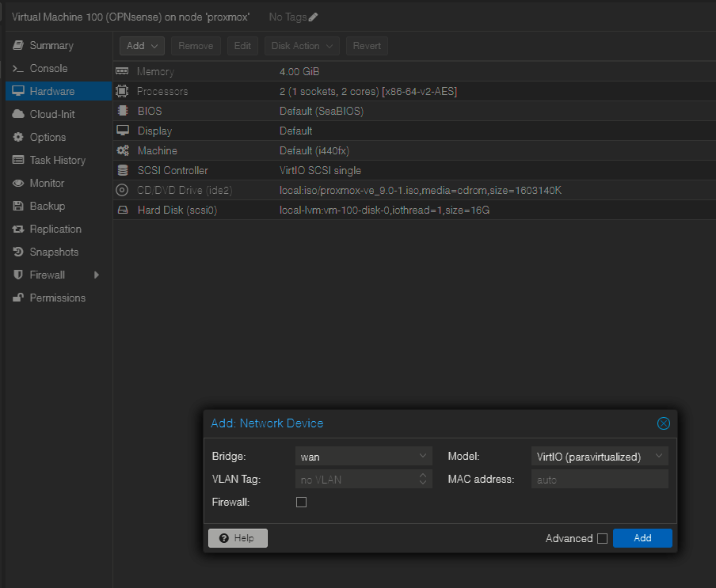Click the Snapshots history icon
This screenshot has width=716, height=588.
[x=18, y=252]
